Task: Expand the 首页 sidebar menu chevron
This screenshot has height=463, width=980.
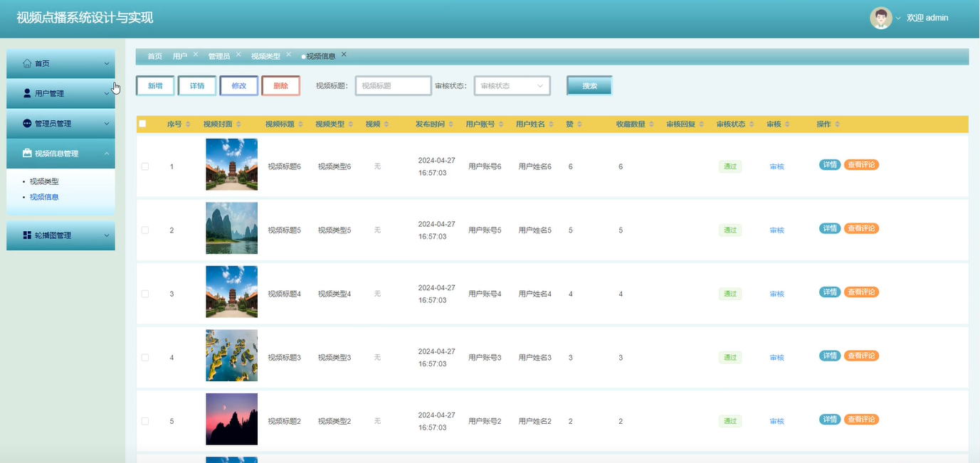Action: coord(107,64)
